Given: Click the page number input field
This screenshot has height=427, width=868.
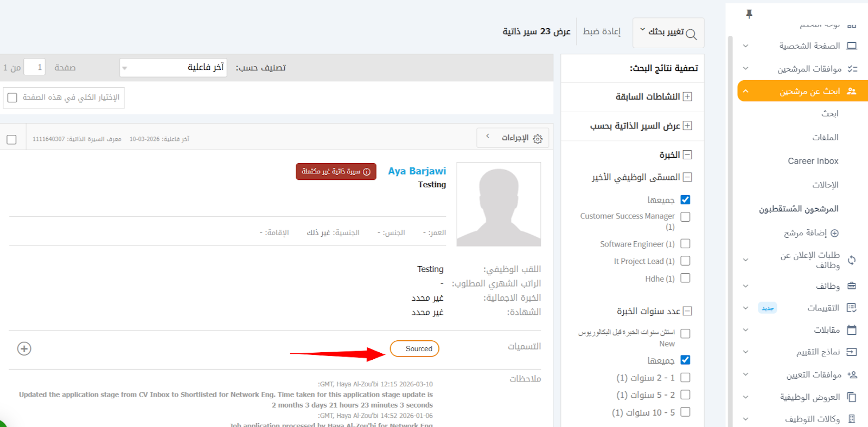Looking at the screenshot, I should pyautogui.click(x=34, y=67).
